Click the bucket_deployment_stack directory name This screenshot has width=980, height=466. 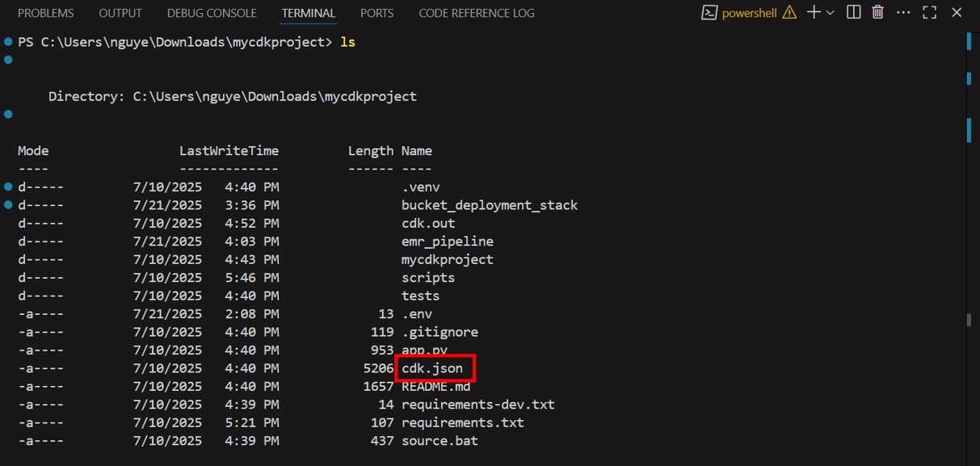pos(490,205)
